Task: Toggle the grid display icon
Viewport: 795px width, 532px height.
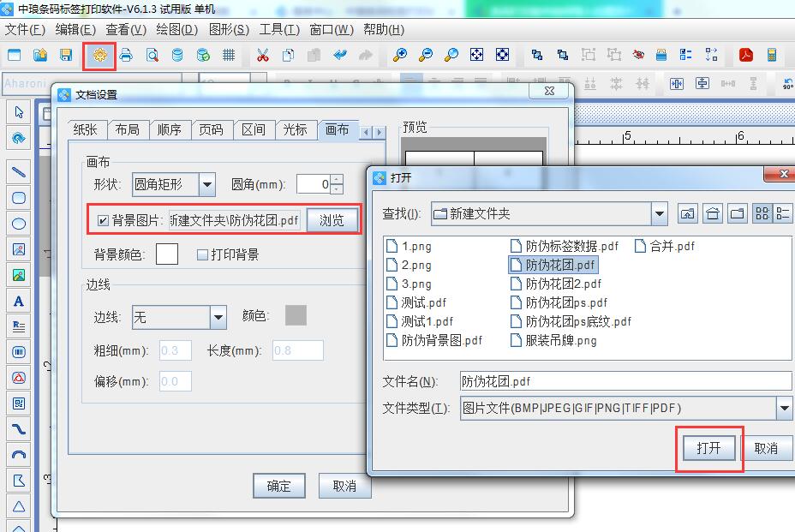Action: click(229, 56)
